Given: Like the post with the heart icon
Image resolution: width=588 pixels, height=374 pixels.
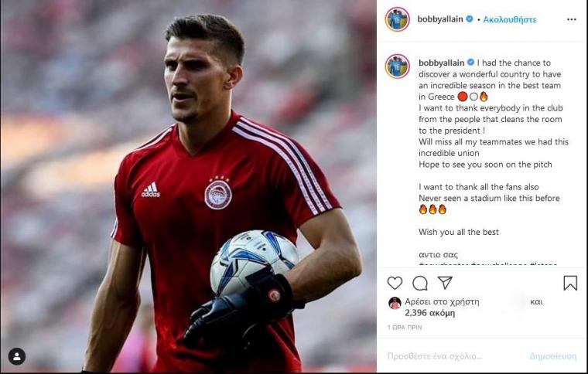Looking at the screenshot, I should [395, 283].
